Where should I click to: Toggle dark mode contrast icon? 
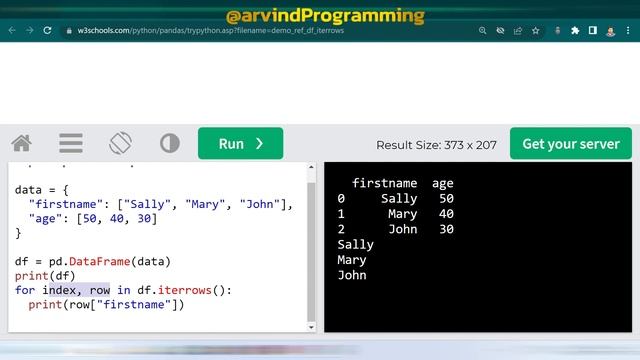pyautogui.click(x=170, y=143)
